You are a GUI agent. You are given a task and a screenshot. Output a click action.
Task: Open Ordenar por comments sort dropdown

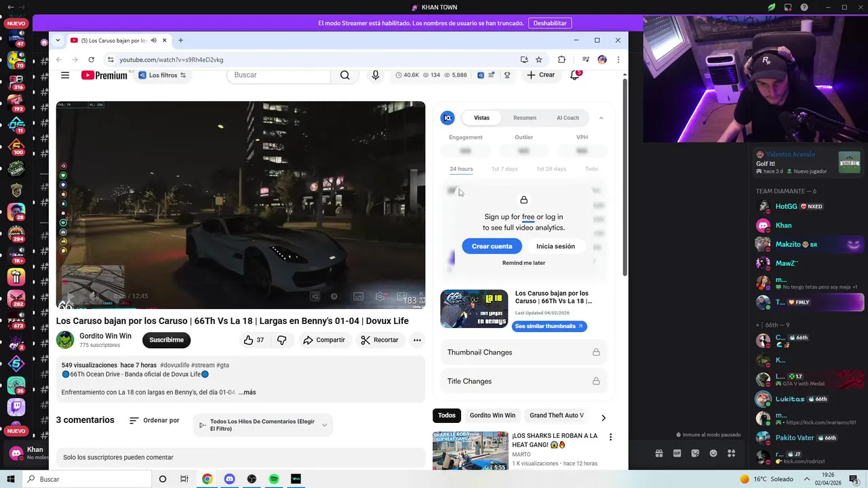[155, 420]
